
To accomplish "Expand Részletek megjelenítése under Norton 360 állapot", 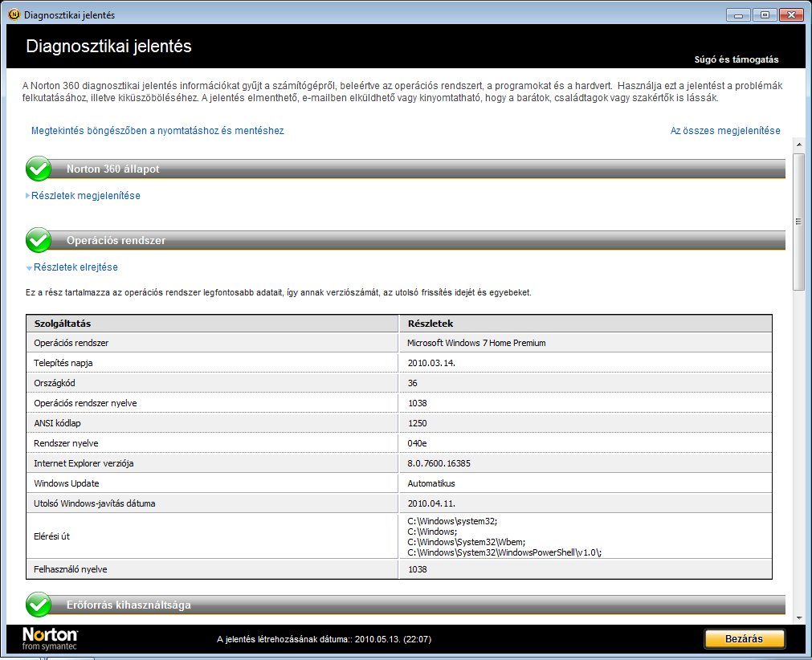I will [86, 195].
